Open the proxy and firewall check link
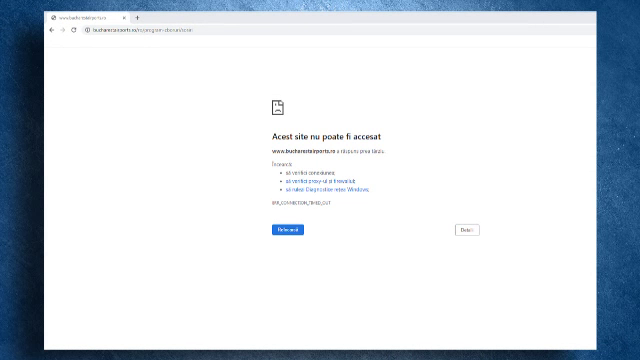 click(x=320, y=181)
